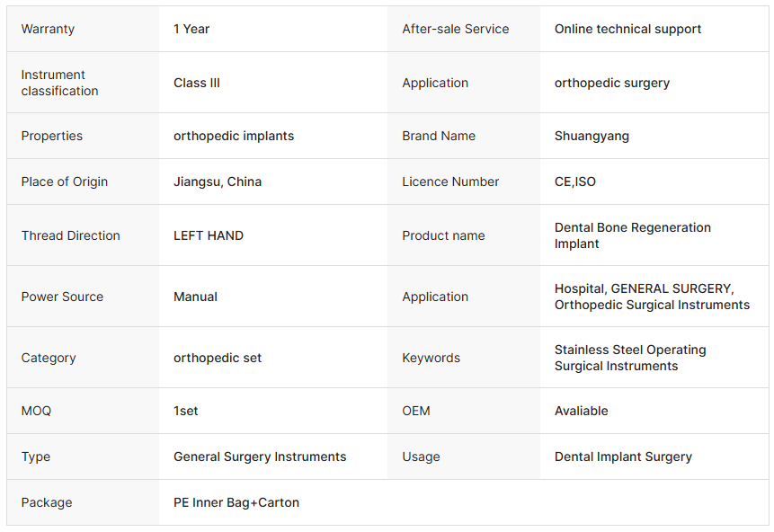Click the "1 Year" warranty value
774x532 pixels.
(191, 29)
